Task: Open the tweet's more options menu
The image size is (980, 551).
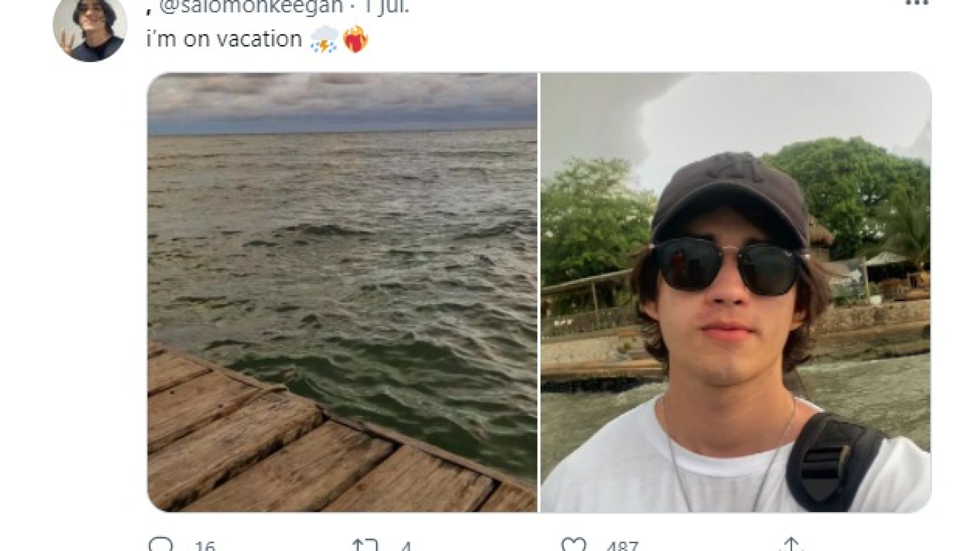Action: click(917, 3)
